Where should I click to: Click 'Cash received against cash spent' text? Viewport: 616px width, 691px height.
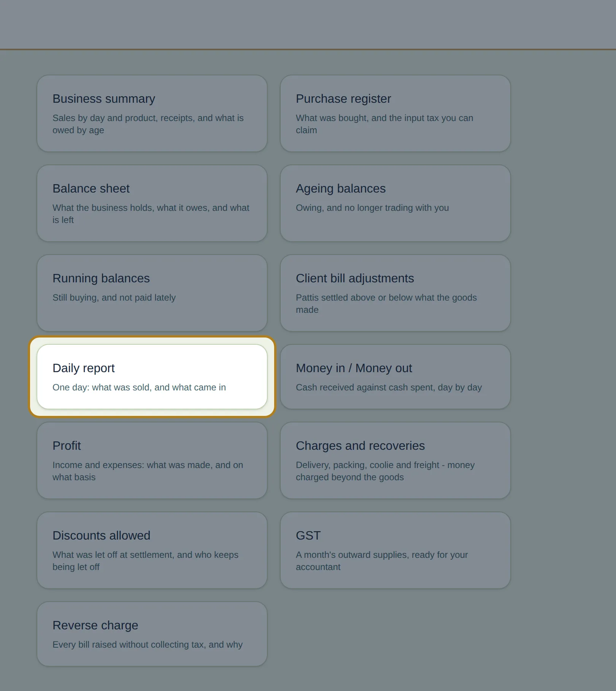389,387
